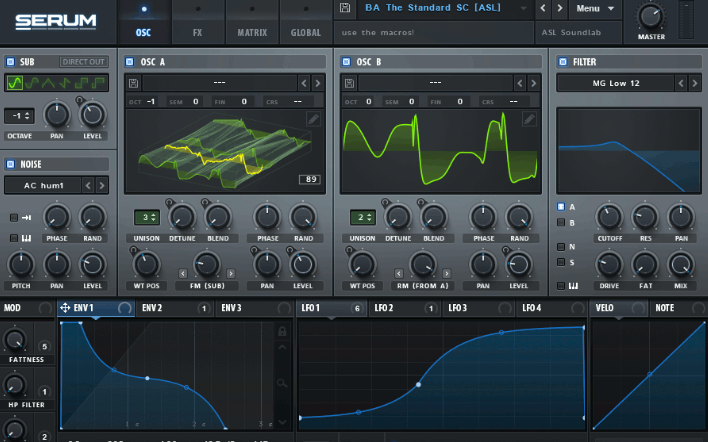This screenshot has width=708, height=442.
Task: Enable noise one-shot checkbox
Action: (x=14, y=218)
